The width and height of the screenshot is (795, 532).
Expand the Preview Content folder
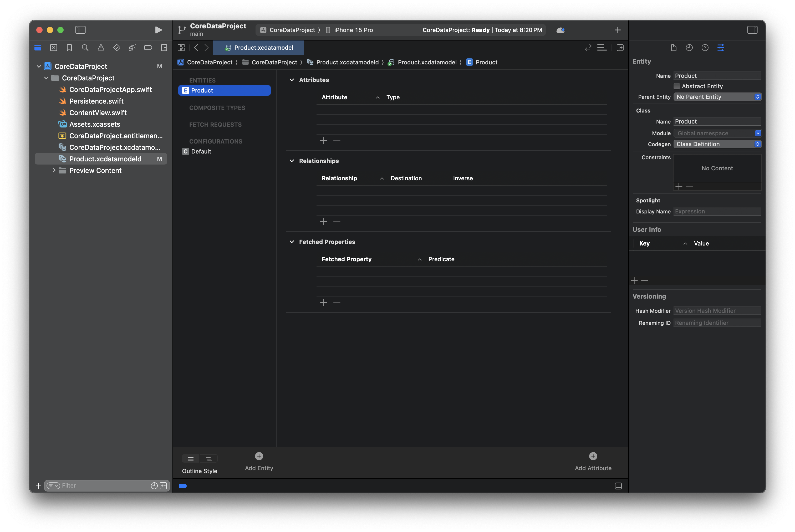(x=54, y=170)
